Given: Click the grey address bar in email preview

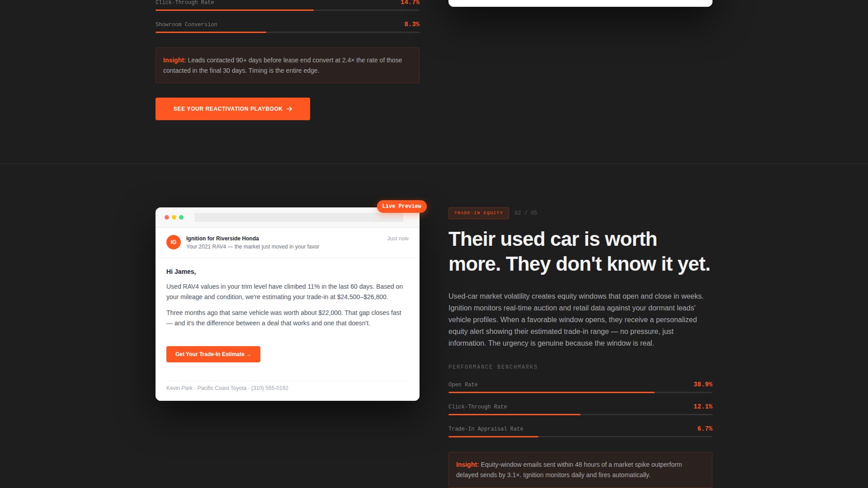Looking at the screenshot, I should 298,217.
